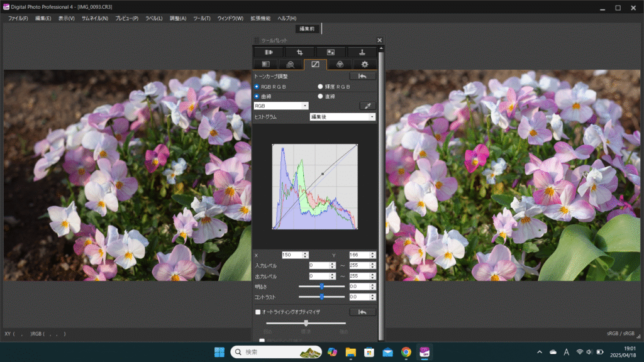Click the 明るさ brightness slider handle
644x362 pixels.
tap(321, 287)
